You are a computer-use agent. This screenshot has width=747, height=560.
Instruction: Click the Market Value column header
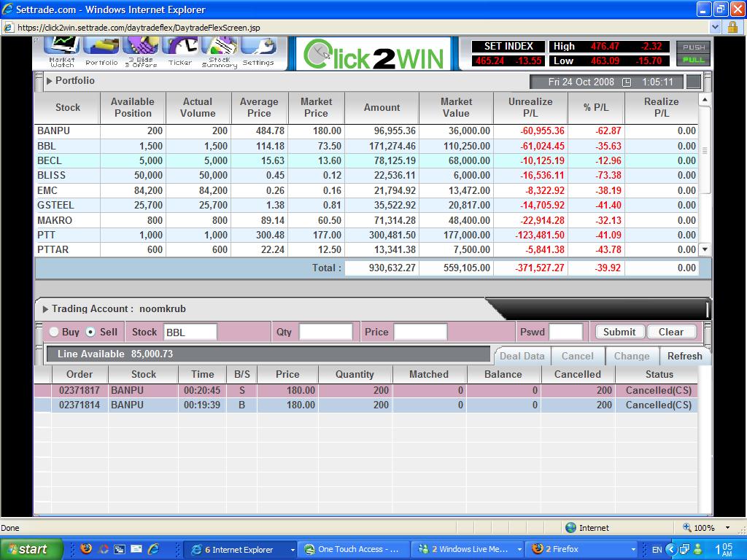point(456,108)
